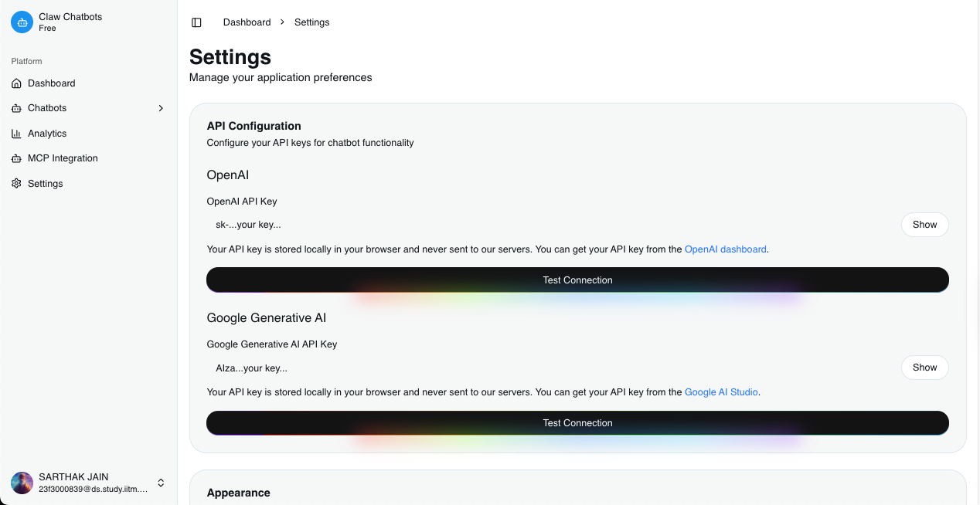Open the OpenAI dashboard link

725,249
